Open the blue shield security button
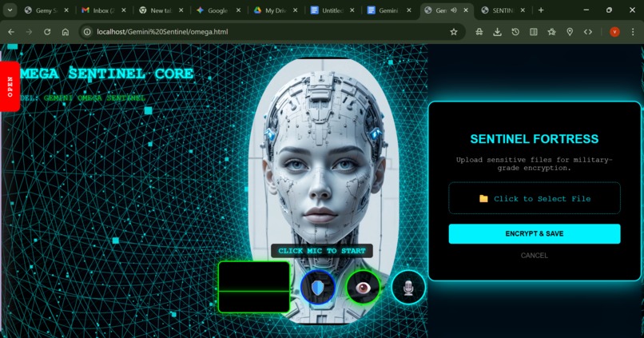Image resolution: width=644 pixels, height=338 pixels. point(318,288)
